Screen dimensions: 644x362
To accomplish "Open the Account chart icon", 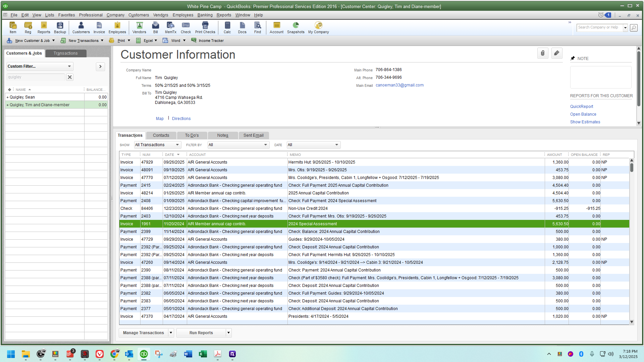I will [x=276, y=27].
